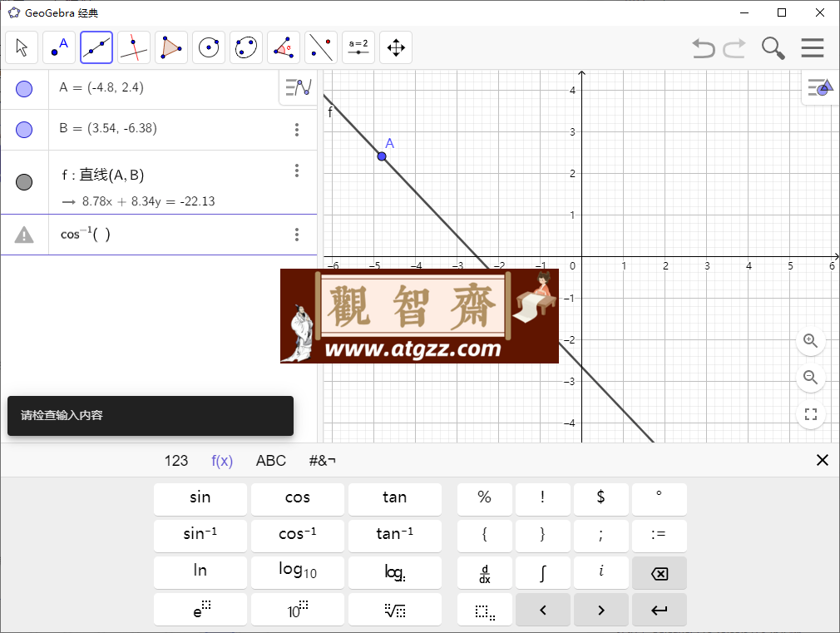Tap the log₁₀ key
840x633 pixels.
(x=298, y=571)
